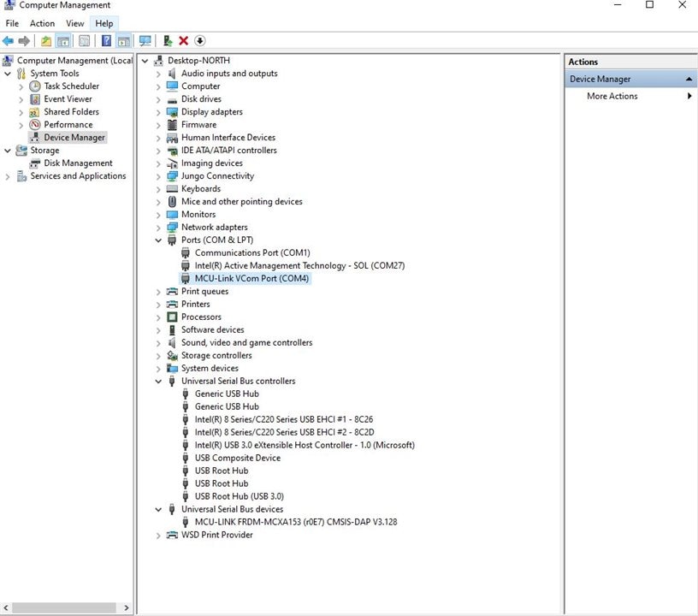Expand the Network adapters category
The height and width of the screenshot is (616, 698).
[x=158, y=228]
